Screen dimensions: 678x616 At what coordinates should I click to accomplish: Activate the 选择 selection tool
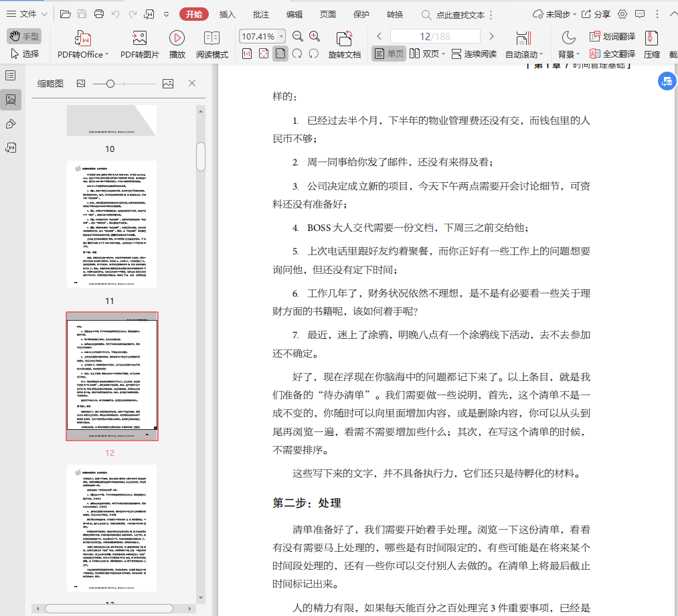(25, 54)
